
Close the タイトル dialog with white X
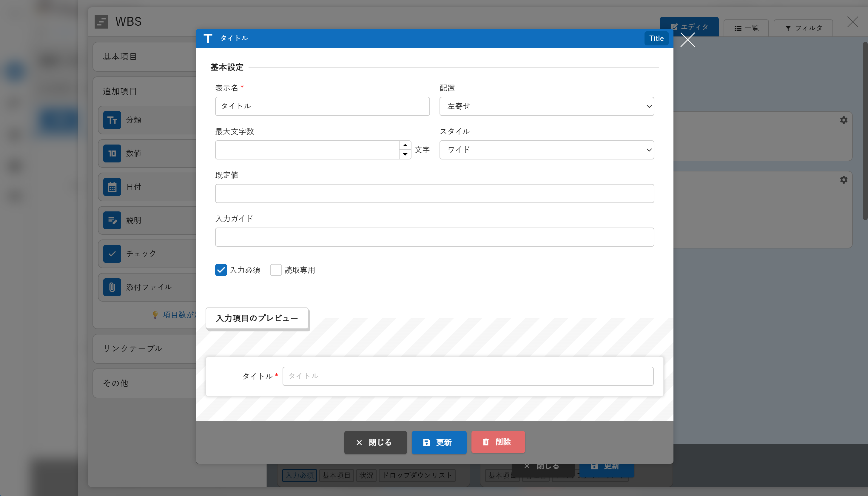coord(687,40)
